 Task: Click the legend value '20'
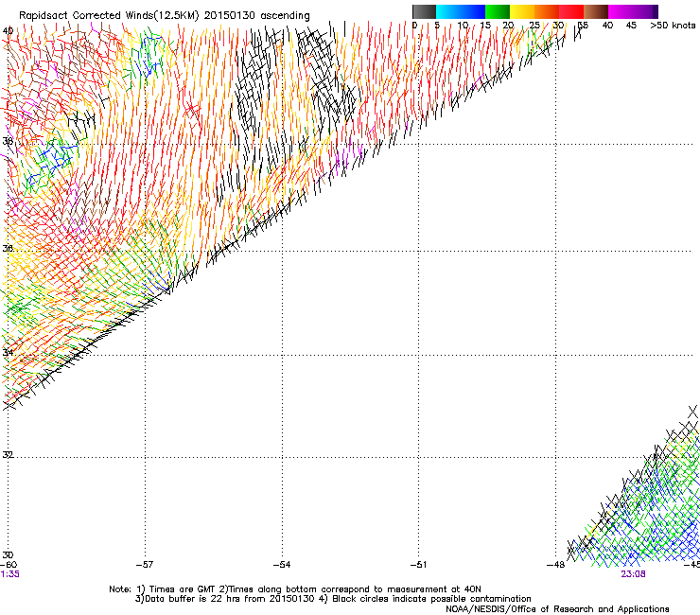click(x=508, y=26)
